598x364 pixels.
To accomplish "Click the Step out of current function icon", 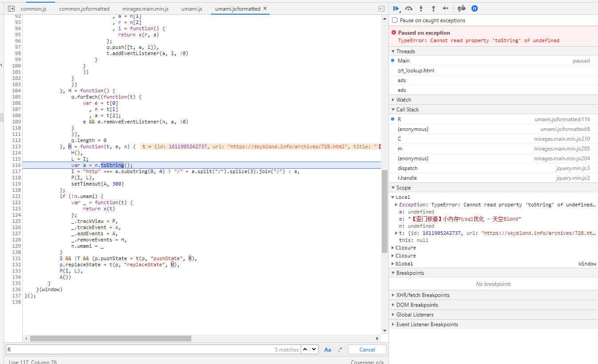I will [433, 8].
